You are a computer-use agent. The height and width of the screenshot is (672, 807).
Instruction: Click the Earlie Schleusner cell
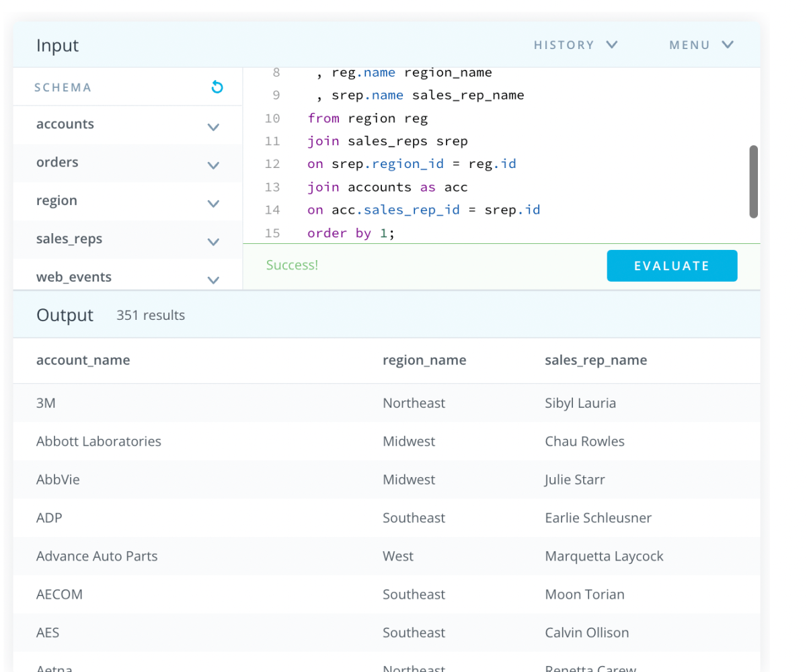(x=598, y=518)
